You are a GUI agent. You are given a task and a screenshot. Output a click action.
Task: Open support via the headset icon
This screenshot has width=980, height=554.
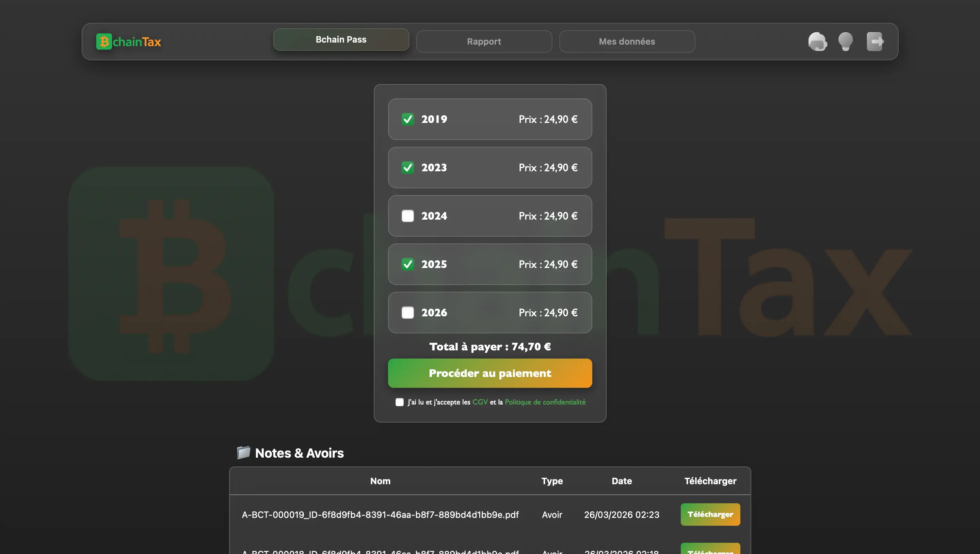point(817,42)
